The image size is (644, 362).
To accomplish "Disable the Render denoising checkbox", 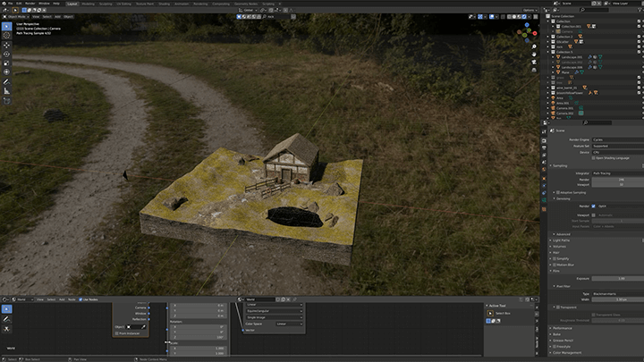I will 593,206.
